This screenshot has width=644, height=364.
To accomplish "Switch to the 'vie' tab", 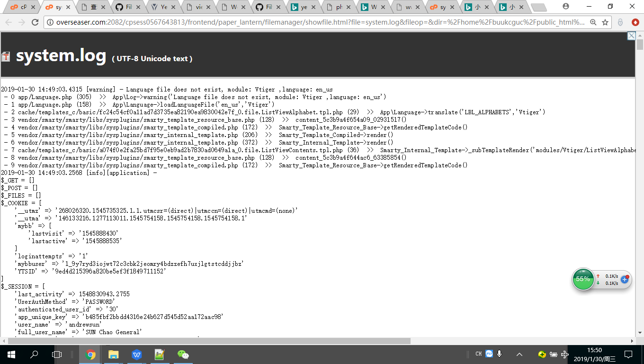I will pyautogui.click(x=199, y=7).
